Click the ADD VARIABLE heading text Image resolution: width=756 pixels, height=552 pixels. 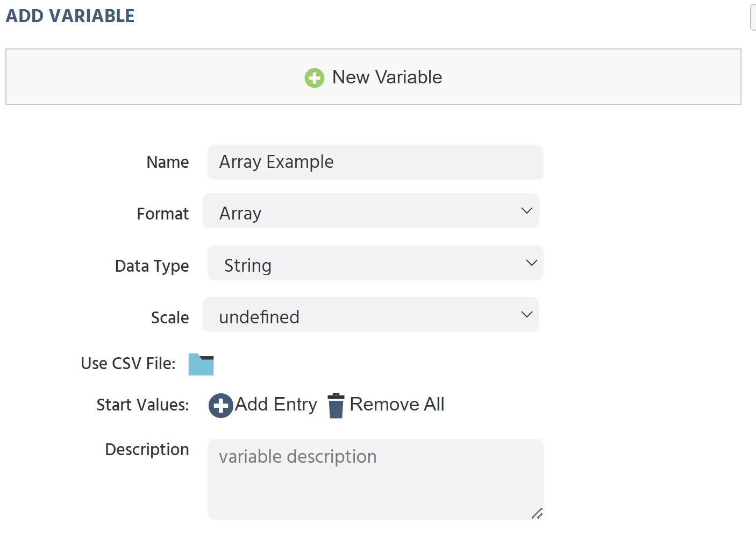click(x=70, y=16)
